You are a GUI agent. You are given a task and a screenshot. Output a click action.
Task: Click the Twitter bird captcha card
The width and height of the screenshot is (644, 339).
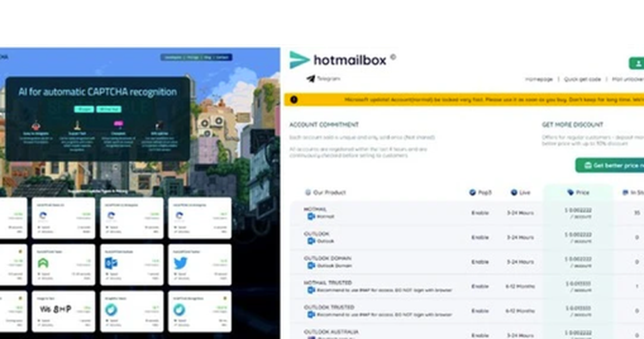click(200, 264)
